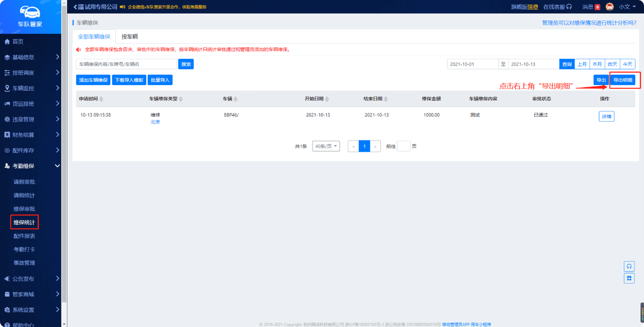
Task: Click the Export Details button
Action: point(623,80)
